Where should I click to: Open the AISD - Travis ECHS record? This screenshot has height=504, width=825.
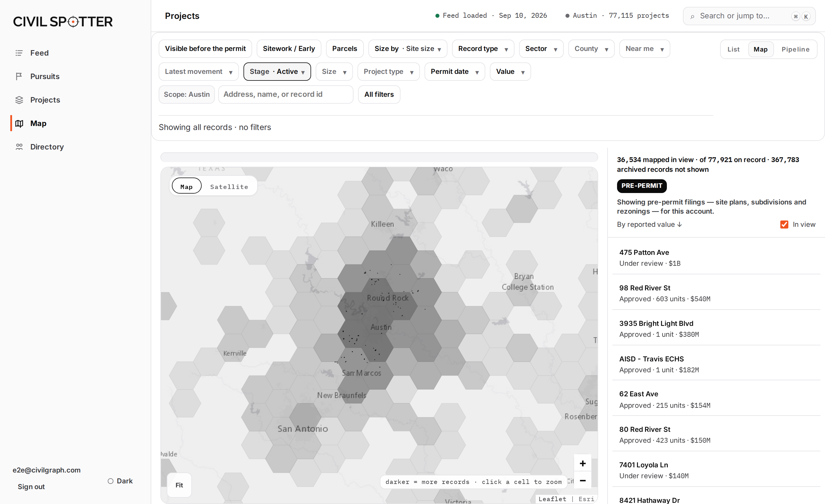716,364
